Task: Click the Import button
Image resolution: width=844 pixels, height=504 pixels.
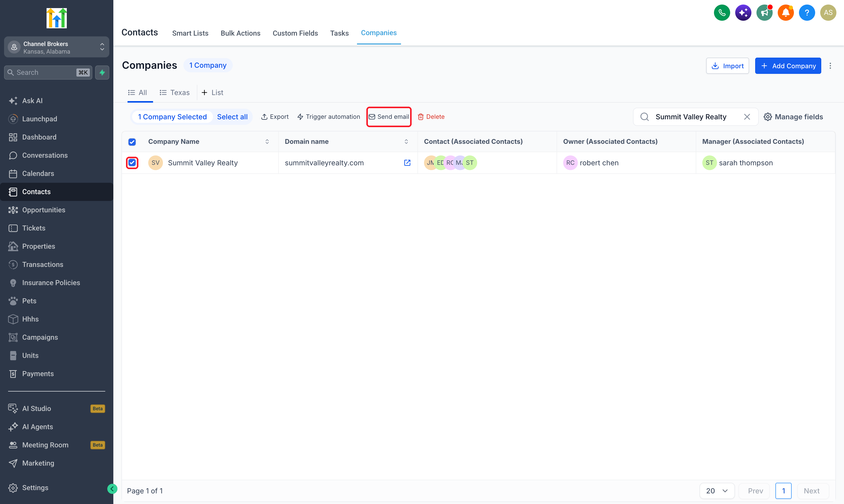Action: [727, 66]
